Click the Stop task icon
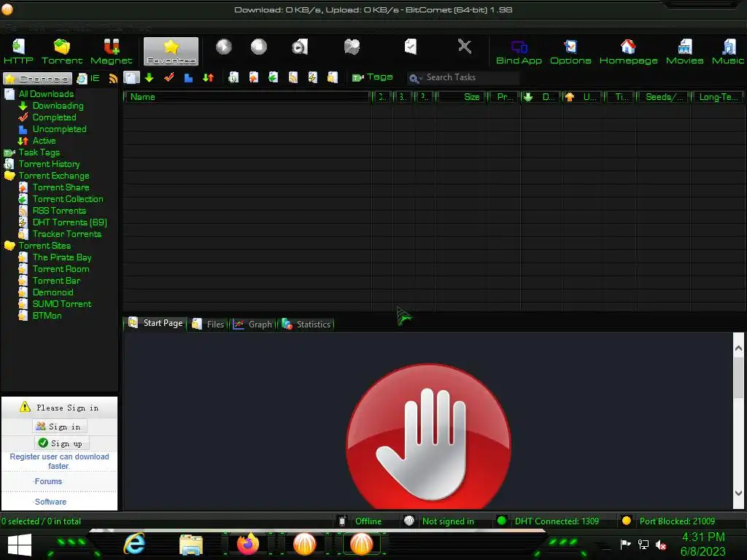 coord(259,47)
